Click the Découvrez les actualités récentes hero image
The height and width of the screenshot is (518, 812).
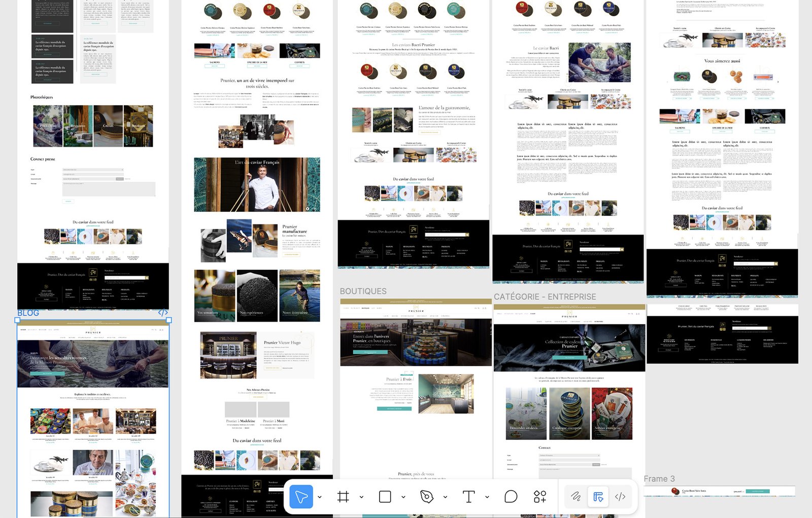(x=93, y=364)
